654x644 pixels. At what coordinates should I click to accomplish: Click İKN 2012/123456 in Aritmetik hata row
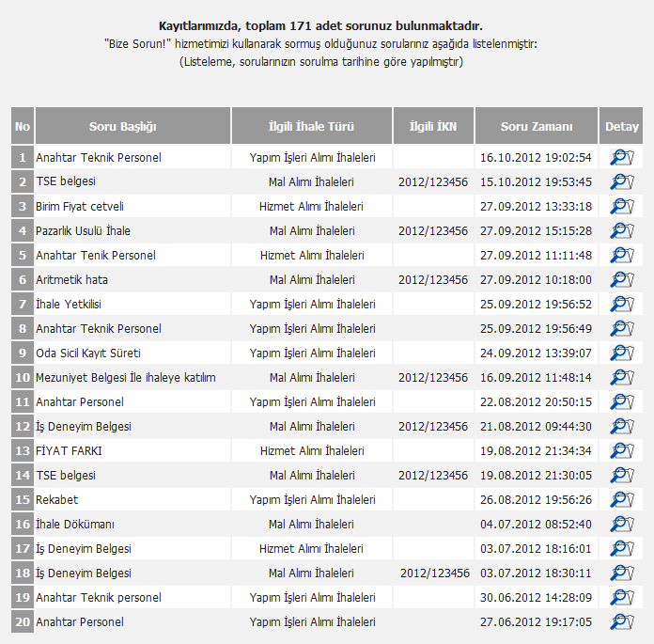pos(433,279)
